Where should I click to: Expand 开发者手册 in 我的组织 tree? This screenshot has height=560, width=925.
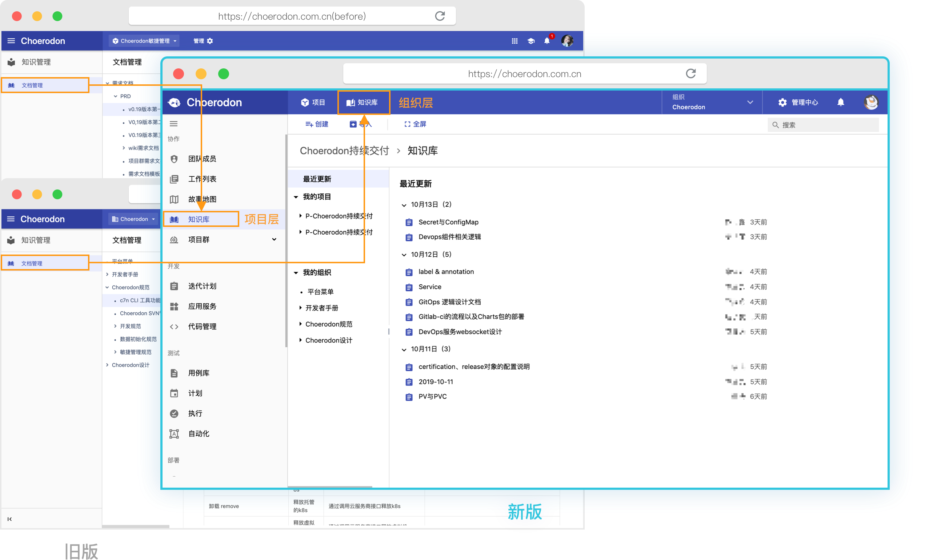[300, 308]
